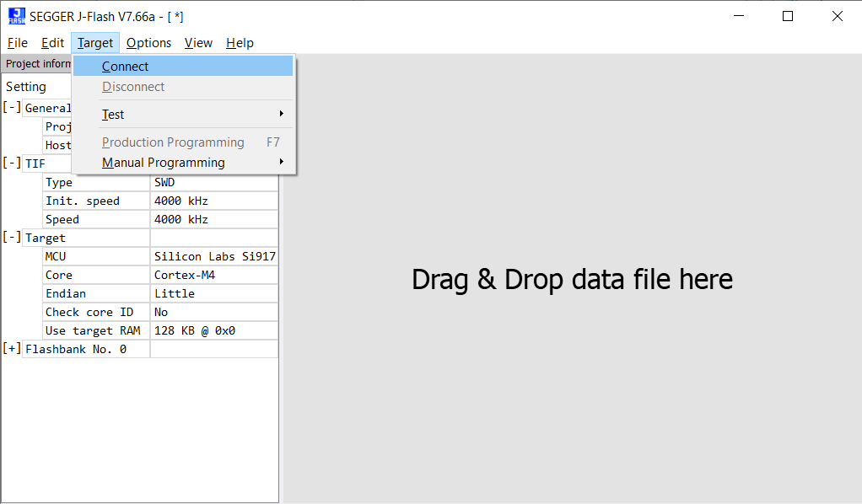Click the Speed row 4000 kHz value
Image resolution: width=862 pixels, height=504 pixels.
214,219
